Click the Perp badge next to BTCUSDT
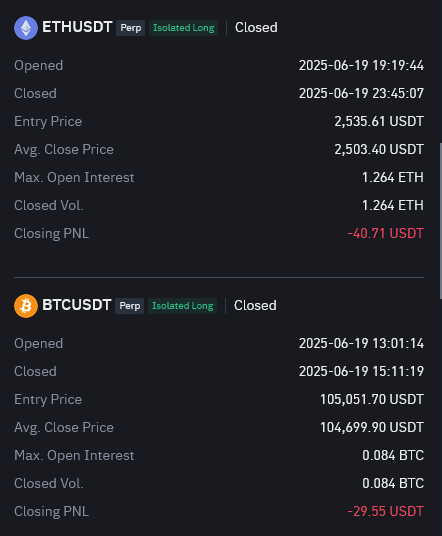Viewport: 442px width, 536px height. pyautogui.click(x=130, y=306)
